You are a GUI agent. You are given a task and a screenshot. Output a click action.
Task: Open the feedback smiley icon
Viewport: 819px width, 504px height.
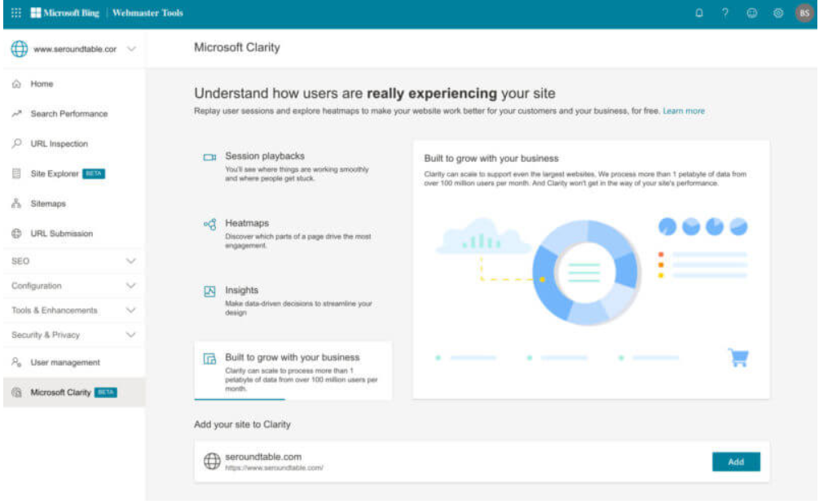751,13
